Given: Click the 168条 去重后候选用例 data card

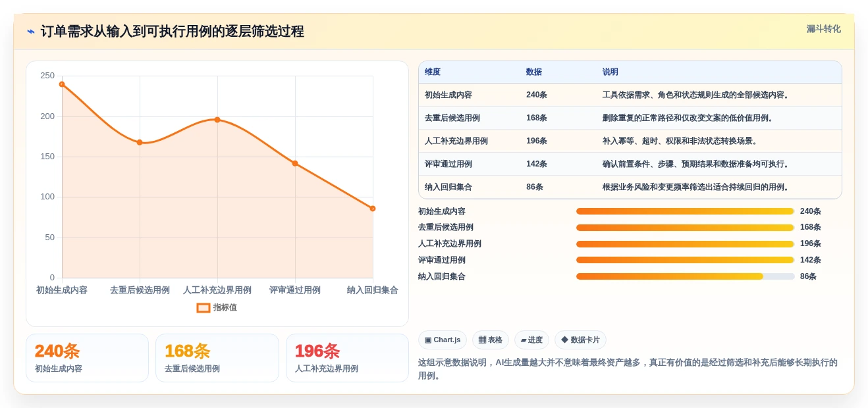Looking at the screenshot, I should click(x=217, y=358).
